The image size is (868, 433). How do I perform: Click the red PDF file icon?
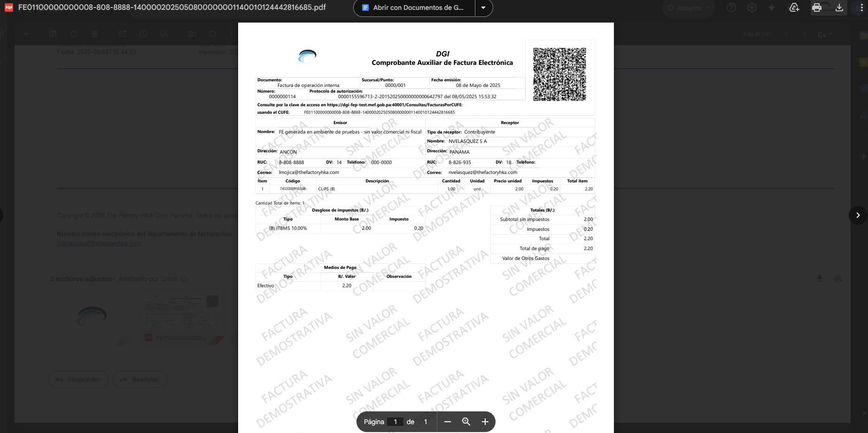(x=8, y=8)
